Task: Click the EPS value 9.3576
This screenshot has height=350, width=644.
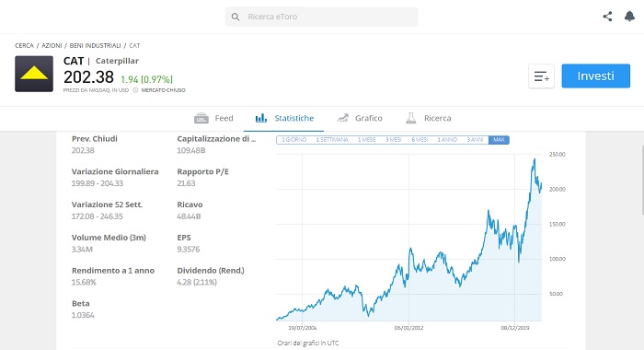Action: click(189, 250)
